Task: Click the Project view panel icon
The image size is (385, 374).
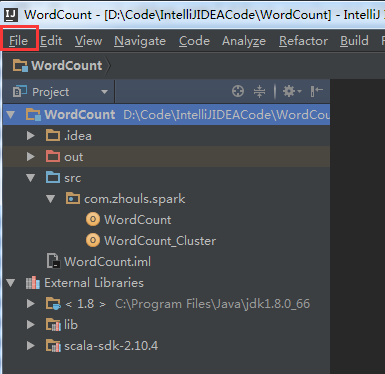Action: click(x=20, y=91)
